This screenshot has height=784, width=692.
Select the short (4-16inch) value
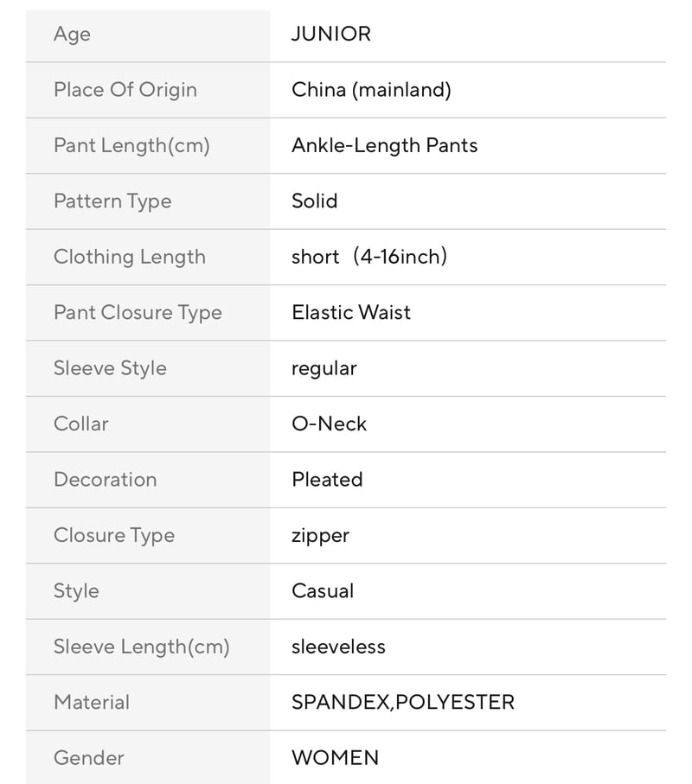[369, 257]
